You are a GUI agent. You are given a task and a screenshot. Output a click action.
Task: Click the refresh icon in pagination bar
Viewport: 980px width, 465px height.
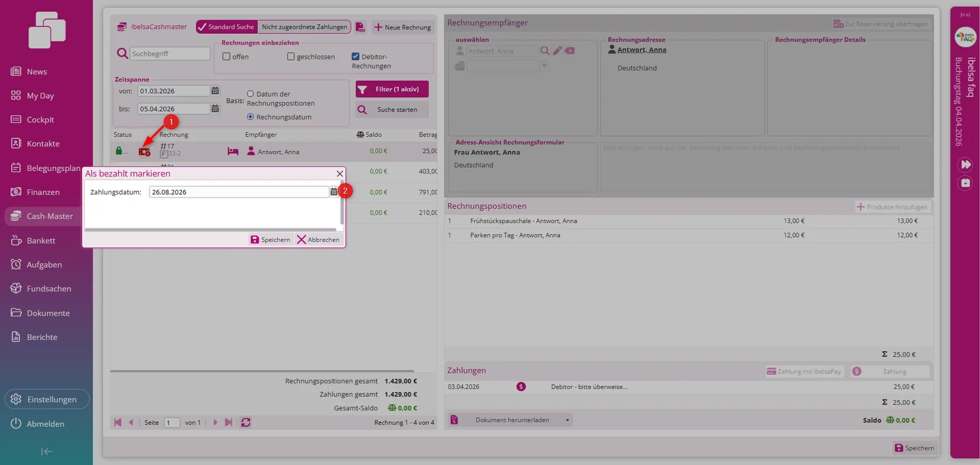[246, 423]
